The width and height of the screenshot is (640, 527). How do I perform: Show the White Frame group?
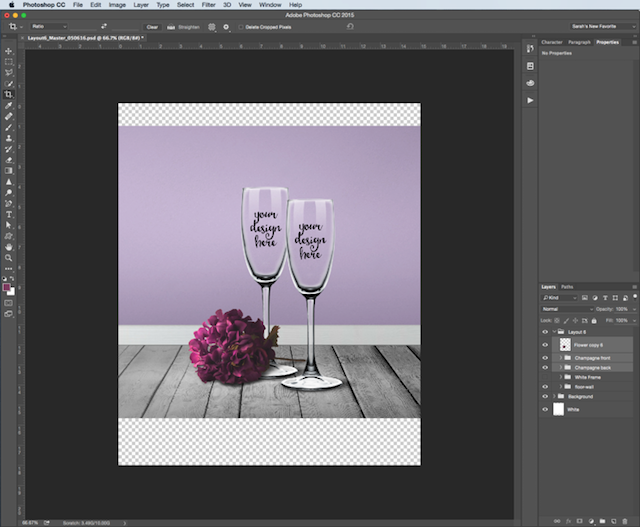(545, 377)
